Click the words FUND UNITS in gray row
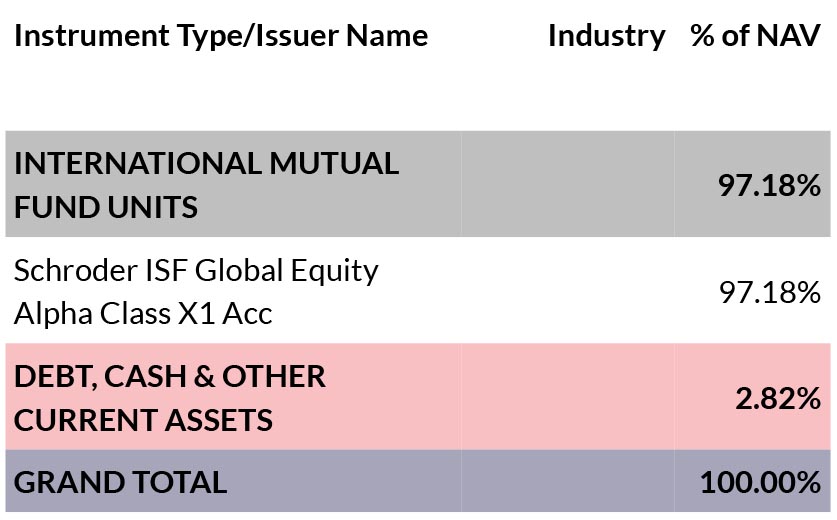Image resolution: width=837 pixels, height=520 pixels. click(106, 207)
